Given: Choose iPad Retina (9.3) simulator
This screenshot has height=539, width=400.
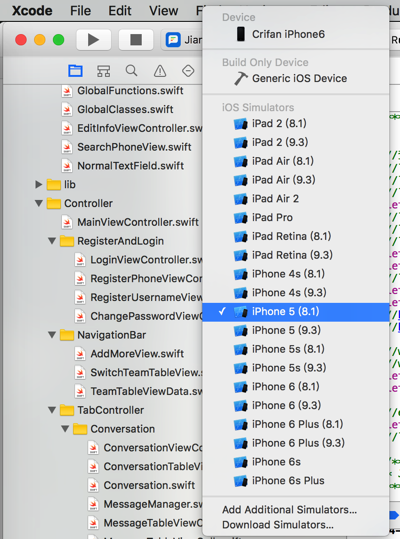Looking at the screenshot, I should click(x=296, y=255).
